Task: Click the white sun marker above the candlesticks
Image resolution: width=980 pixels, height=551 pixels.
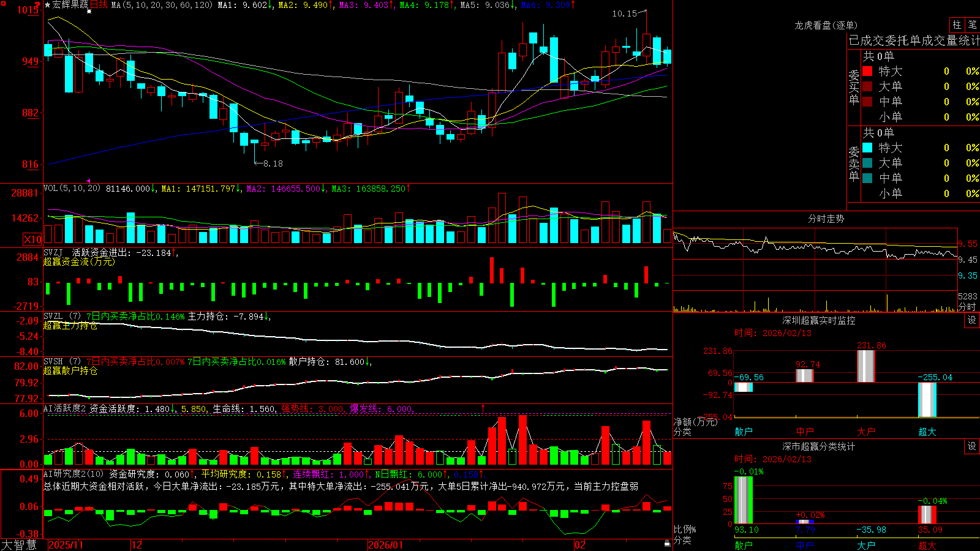Action: pyautogui.click(x=89, y=12)
